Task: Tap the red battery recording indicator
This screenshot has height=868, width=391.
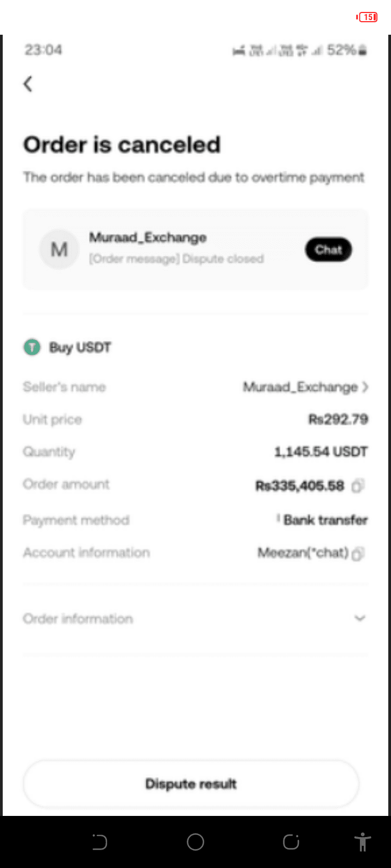Action: 367,17
